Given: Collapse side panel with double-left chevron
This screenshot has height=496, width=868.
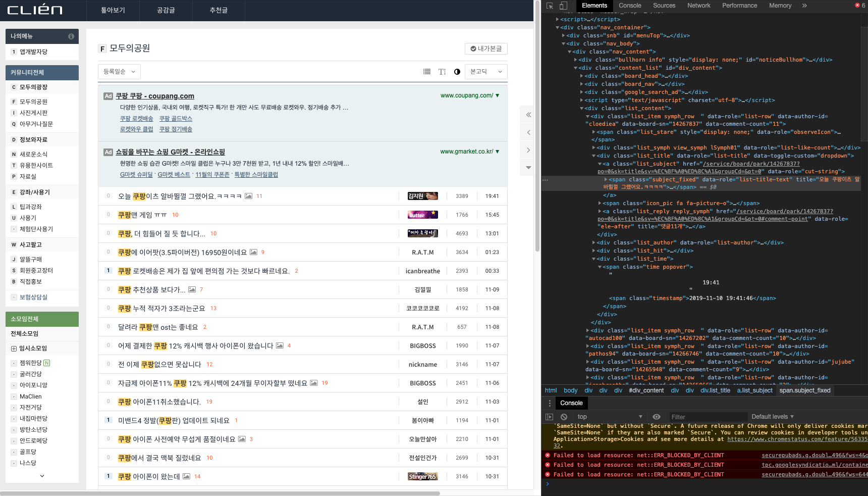Looking at the screenshot, I should coord(528,115).
